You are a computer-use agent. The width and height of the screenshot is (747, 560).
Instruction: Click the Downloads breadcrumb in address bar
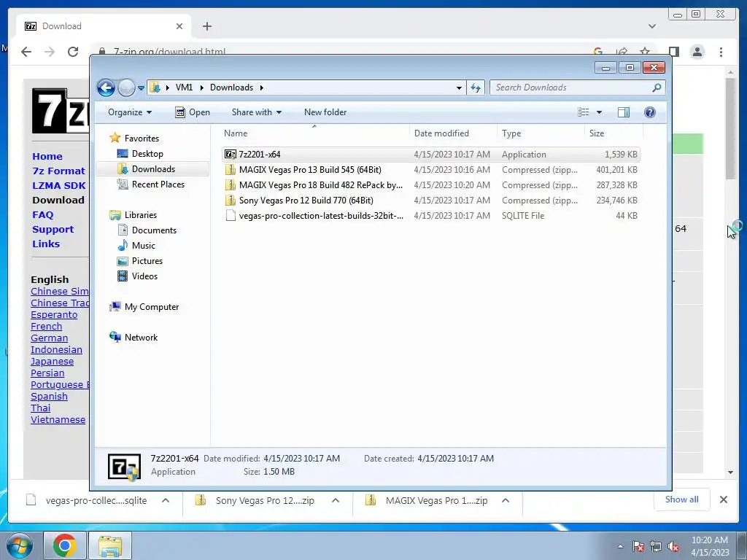tap(231, 87)
